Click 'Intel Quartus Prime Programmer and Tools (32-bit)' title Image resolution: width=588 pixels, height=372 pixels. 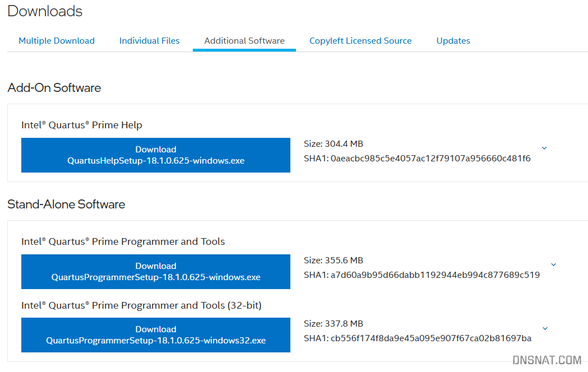(141, 305)
